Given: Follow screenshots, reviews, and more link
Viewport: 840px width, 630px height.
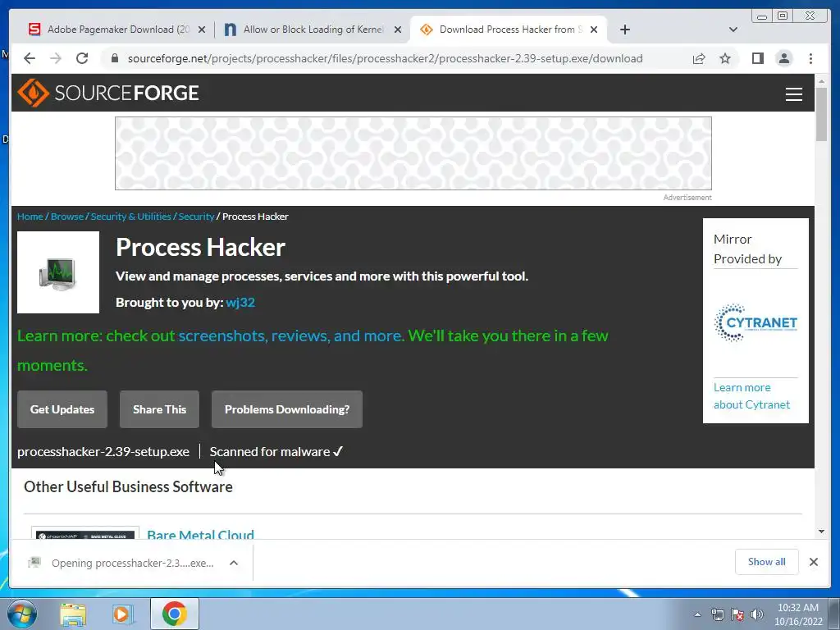Looking at the screenshot, I should click(x=290, y=336).
